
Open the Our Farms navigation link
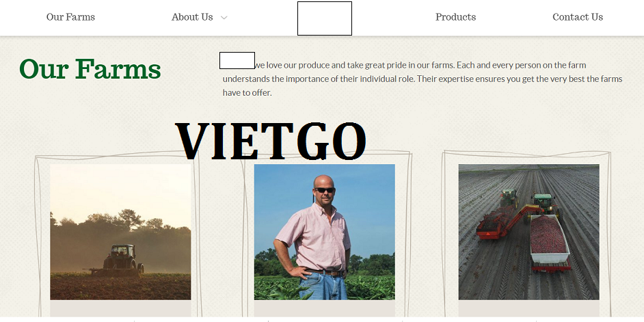tap(70, 17)
